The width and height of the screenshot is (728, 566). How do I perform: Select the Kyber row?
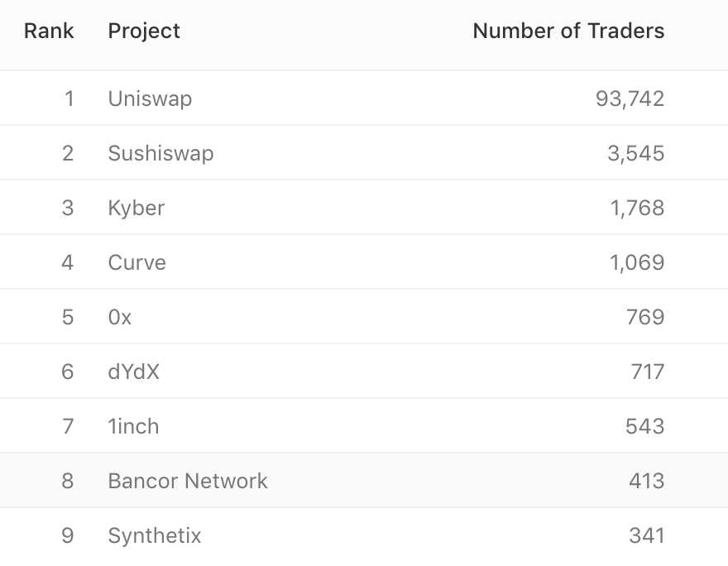[364, 208]
